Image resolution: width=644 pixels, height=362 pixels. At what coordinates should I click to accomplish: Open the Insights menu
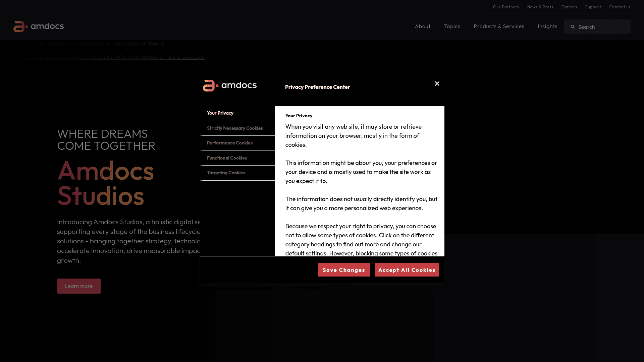pyautogui.click(x=547, y=26)
